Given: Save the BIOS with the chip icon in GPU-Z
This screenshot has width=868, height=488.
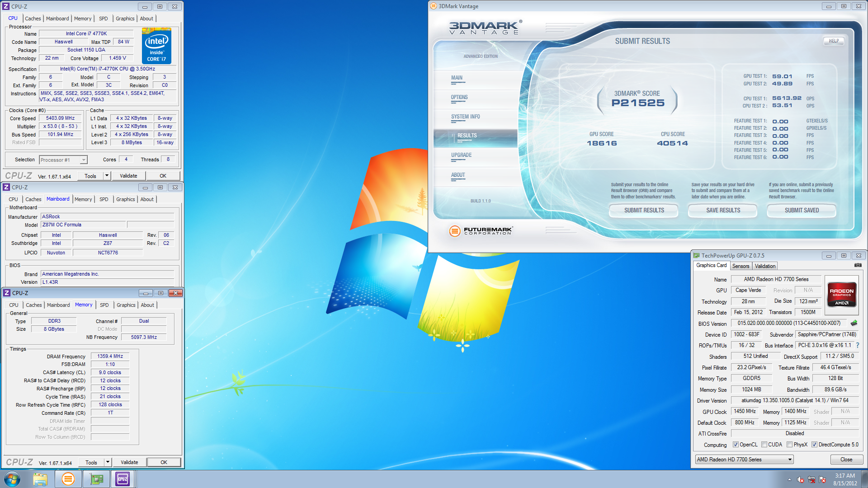Looking at the screenshot, I should pyautogui.click(x=854, y=323).
